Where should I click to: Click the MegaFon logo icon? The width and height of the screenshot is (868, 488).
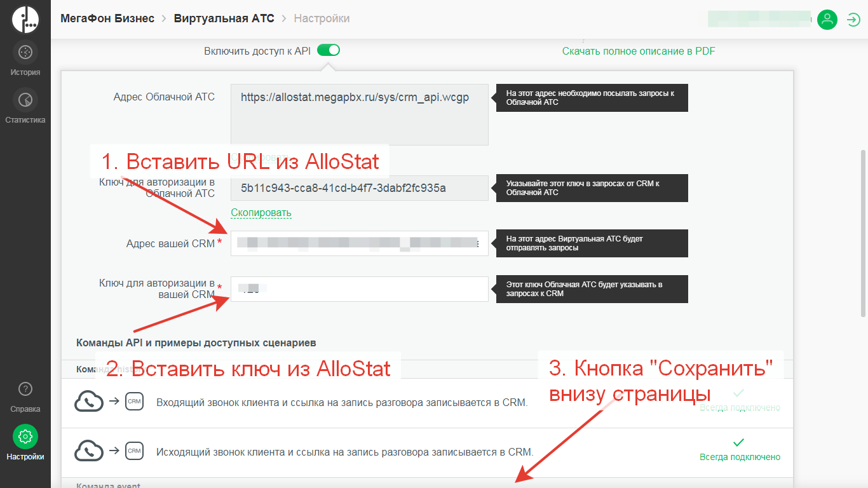click(25, 19)
